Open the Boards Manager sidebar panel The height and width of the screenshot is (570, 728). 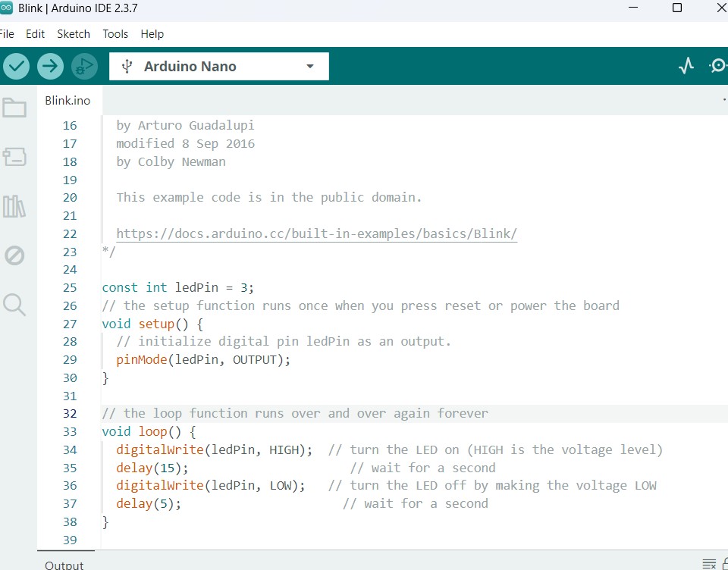tap(14, 157)
